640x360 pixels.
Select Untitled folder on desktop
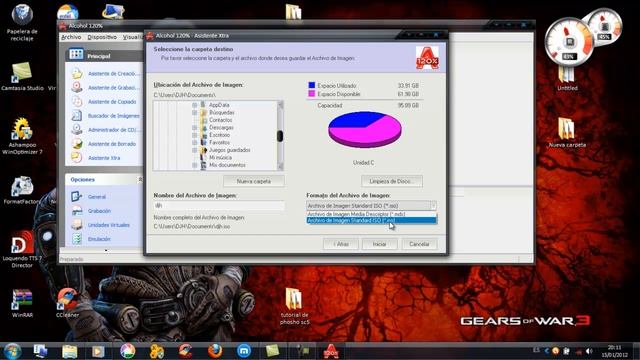tap(567, 79)
